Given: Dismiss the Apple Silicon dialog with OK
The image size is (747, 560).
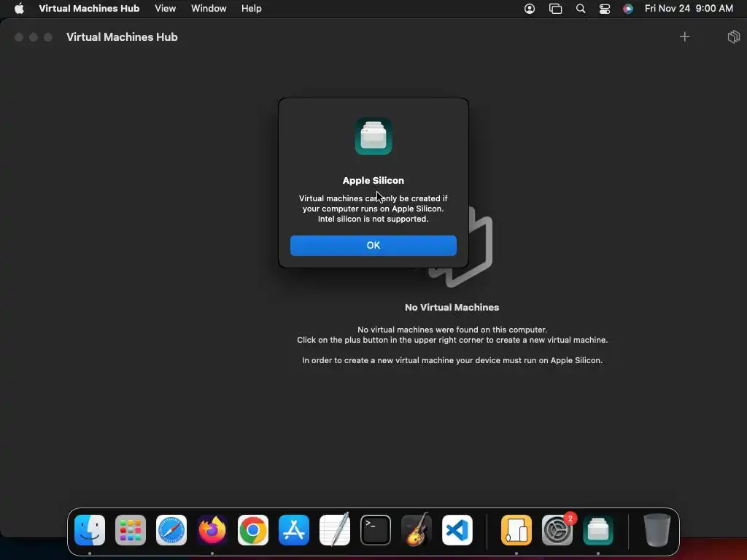Looking at the screenshot, I should (373, 245).
